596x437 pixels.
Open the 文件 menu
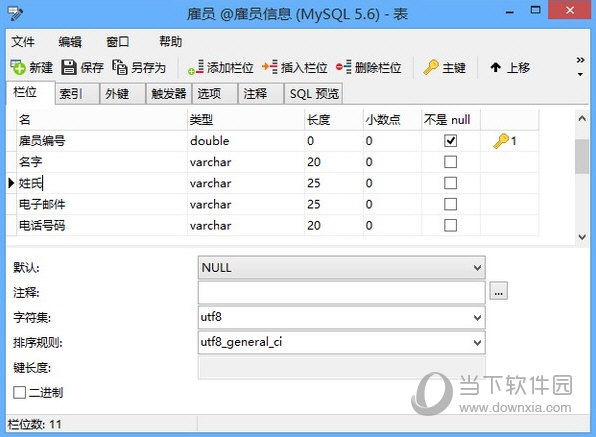coord(23,41)
